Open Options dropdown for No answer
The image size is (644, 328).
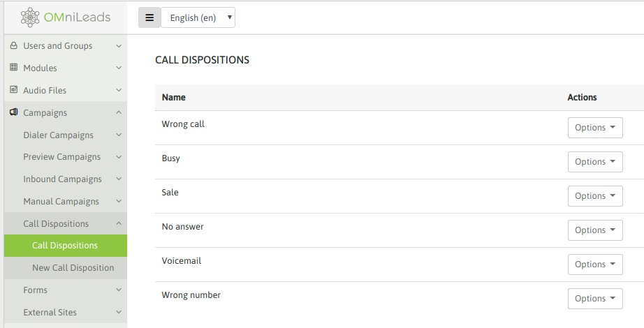[x=595, y=230]
